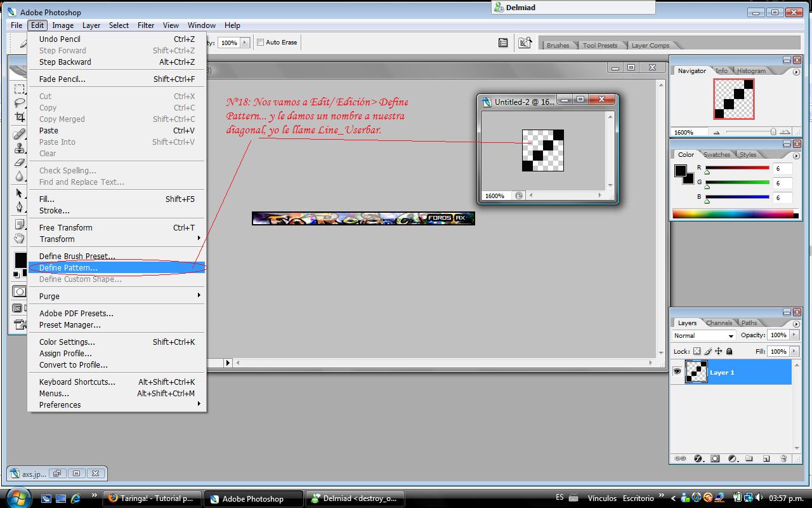This screenshot has width=812, height=508.
Task: Click the Quick Mask mode icon
Action: [19, 292]
